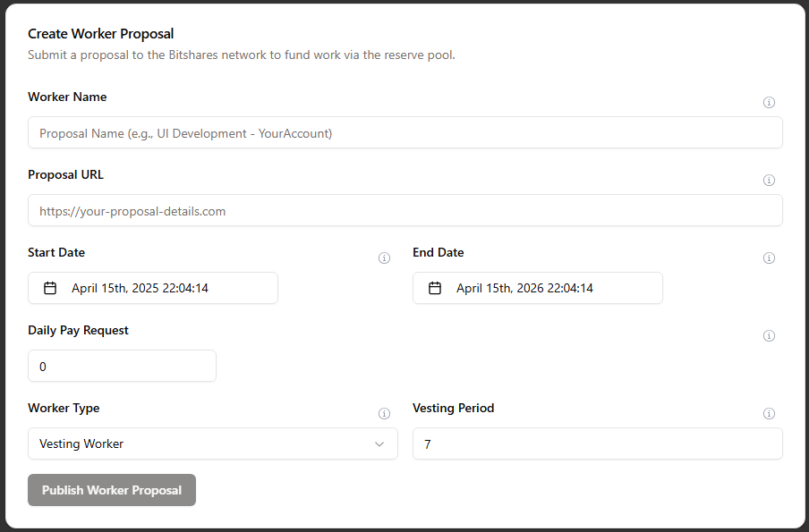The height and width of the screenshot is (532, 809).
Task: Expand the Worker Type dropdown chevron
Action: point(379,443)
